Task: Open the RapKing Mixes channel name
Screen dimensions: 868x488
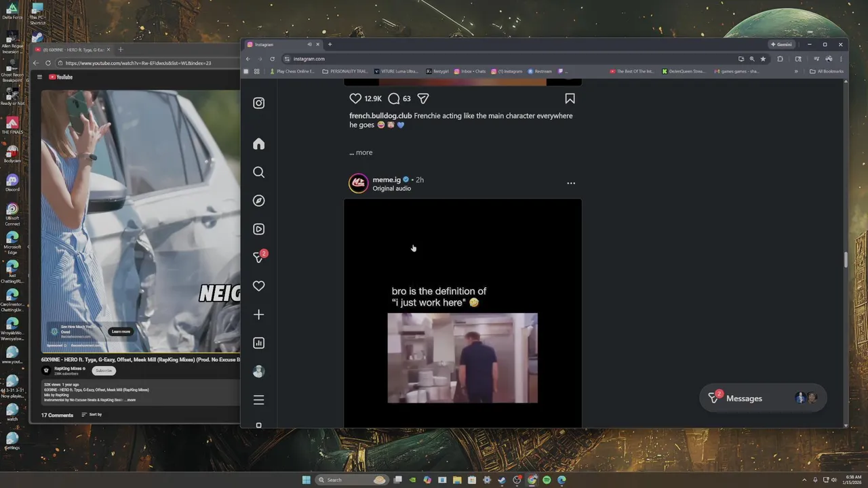Action: [x=68, y=369]
